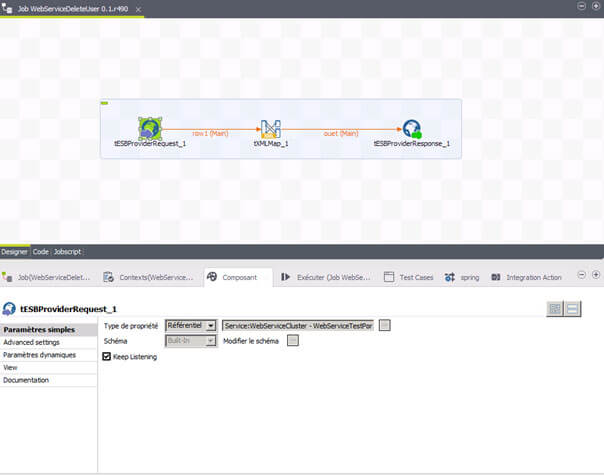The width and height of the screenshot is (604, 475).
Task: Click the Service:WebServiceCluster repository field
Action: point(298,326)
